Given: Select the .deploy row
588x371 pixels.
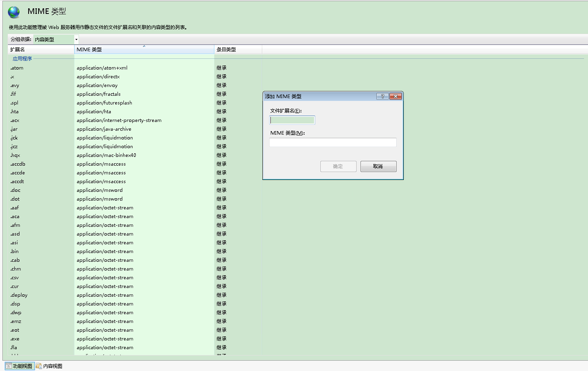Looking at the screenshot, I should [135, 295].
